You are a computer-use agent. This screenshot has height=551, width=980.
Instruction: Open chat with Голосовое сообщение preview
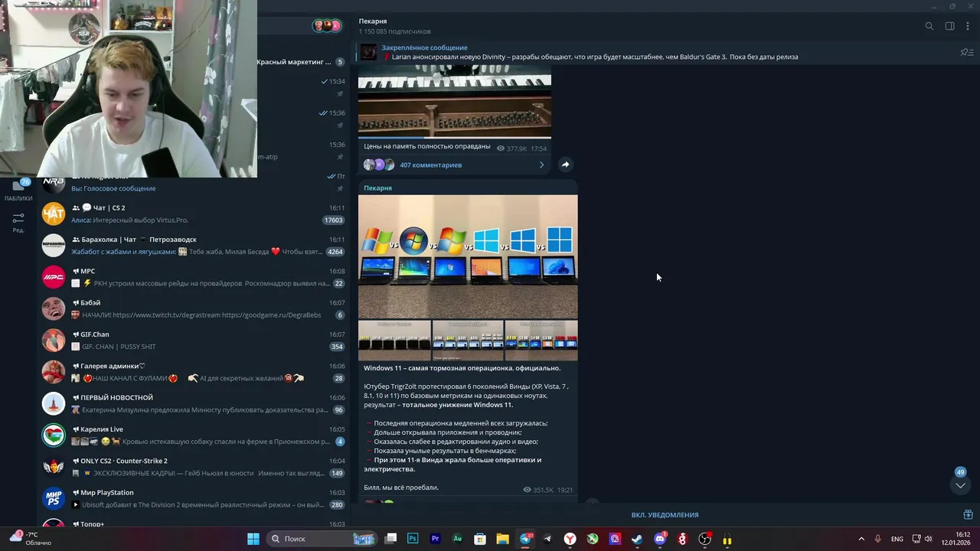(x=193, y=184)
